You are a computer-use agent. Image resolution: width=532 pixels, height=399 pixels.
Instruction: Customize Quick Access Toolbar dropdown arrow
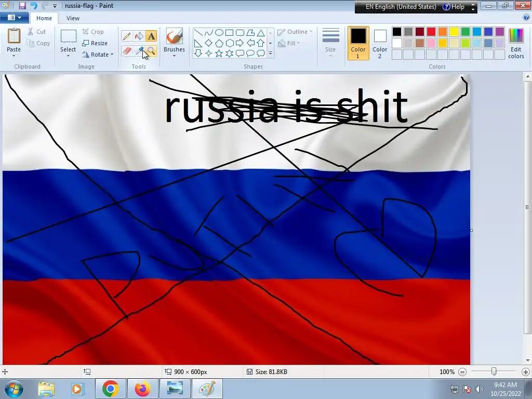point(55,6)
